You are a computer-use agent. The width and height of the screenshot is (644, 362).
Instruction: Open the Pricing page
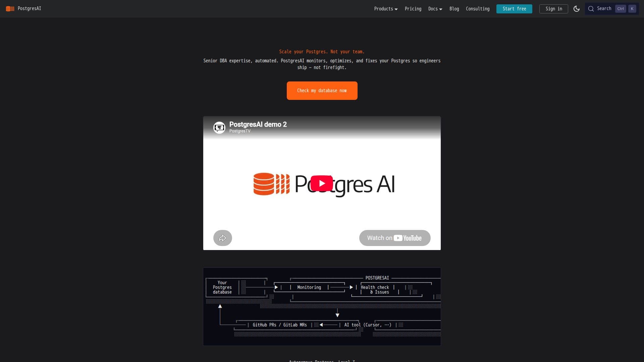413,9
